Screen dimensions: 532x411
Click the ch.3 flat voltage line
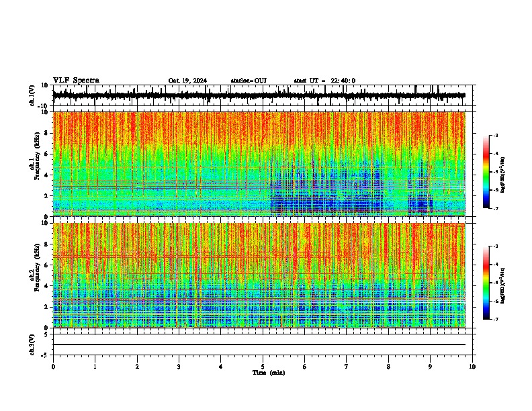pos(259,345)
